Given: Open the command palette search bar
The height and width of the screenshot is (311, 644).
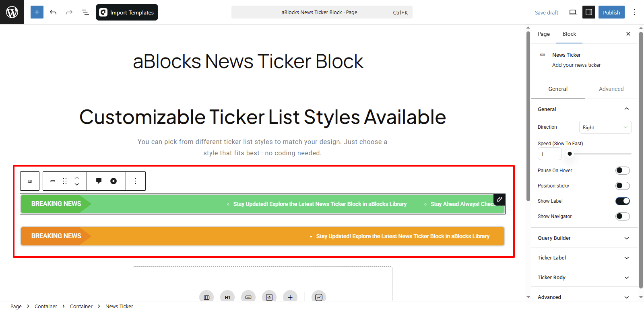Looking at the screenshot, I should 322,12.
